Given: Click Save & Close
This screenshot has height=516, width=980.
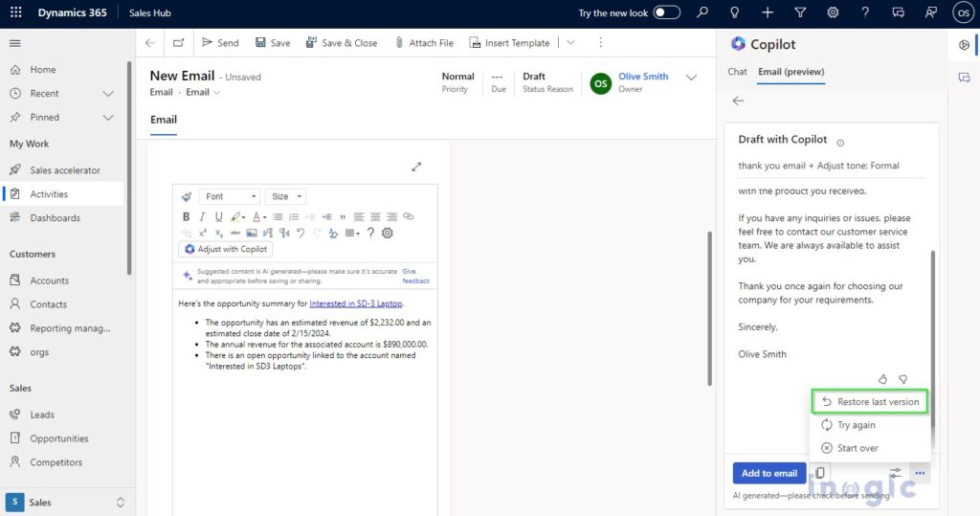Looking at the screenshot, I should coord(342,42).
